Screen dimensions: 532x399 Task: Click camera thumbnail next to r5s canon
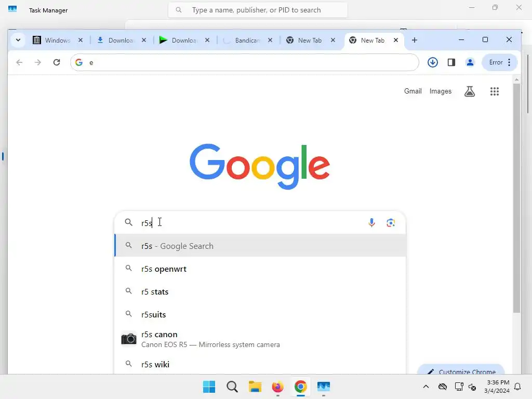129,339
